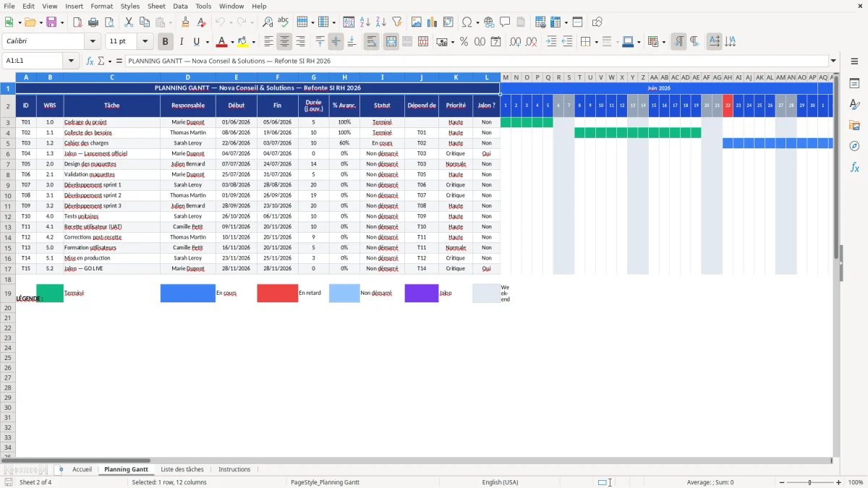Select column header D
The image size is (868, 488).
pos(187,77)
